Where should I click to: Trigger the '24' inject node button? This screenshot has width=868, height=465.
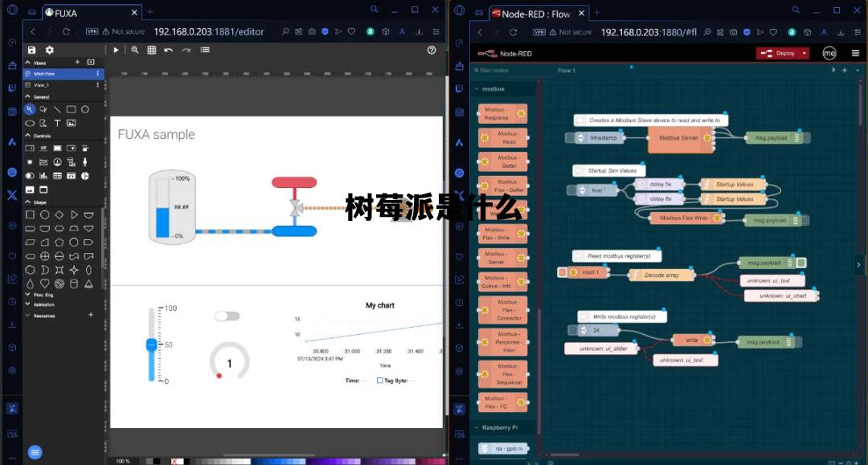coord(573,330)
